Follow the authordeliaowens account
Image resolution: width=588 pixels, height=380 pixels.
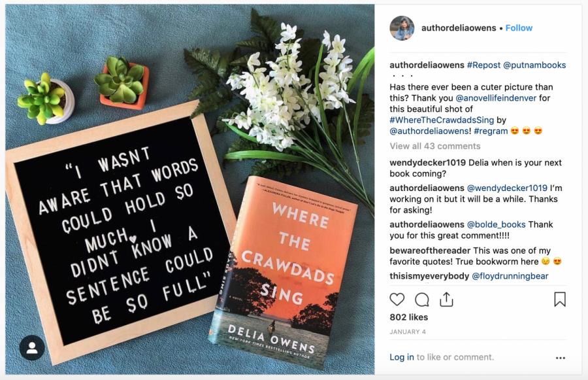click(519, 28)
